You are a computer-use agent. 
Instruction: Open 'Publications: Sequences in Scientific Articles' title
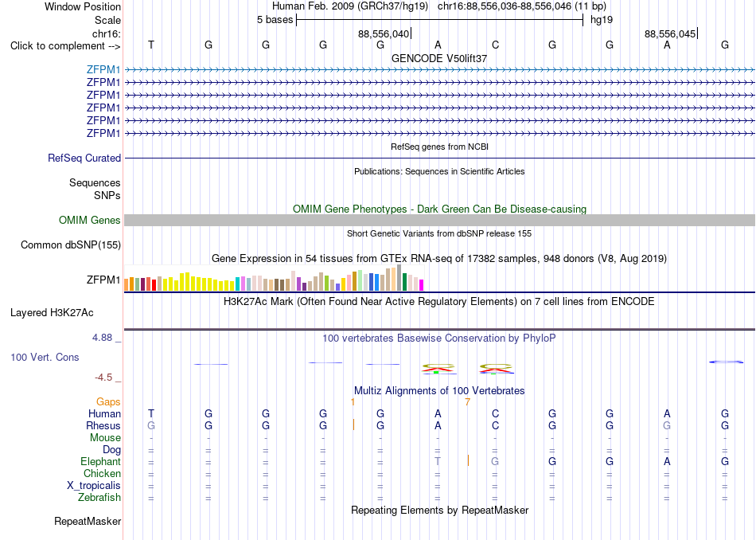coord(439,171)
